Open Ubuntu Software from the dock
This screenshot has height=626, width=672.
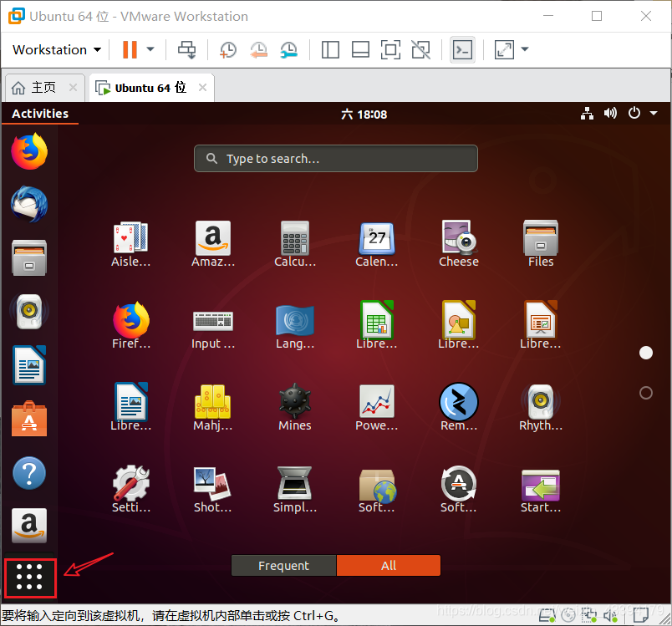(x=29, y=420)
